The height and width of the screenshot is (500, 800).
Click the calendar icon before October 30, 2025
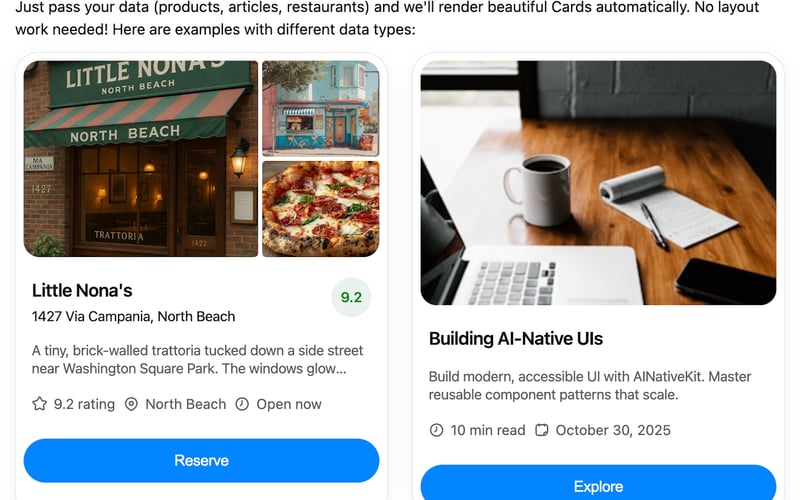(x=541, y=430)
